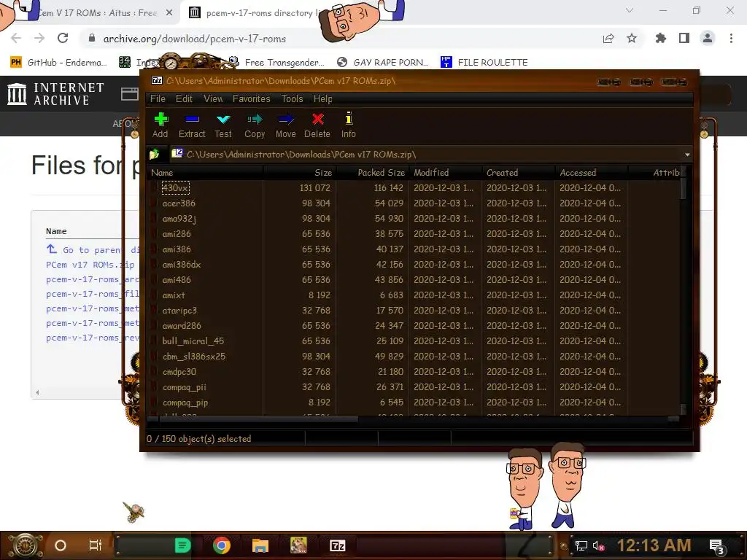747x560 pixels.
Task: Open FILE ROULETTE bookmark
Action: (x=484, y=62)
